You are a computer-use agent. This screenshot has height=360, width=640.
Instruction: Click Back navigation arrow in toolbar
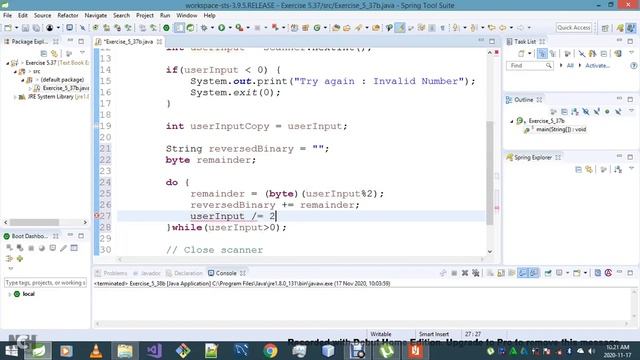[502, 28]
